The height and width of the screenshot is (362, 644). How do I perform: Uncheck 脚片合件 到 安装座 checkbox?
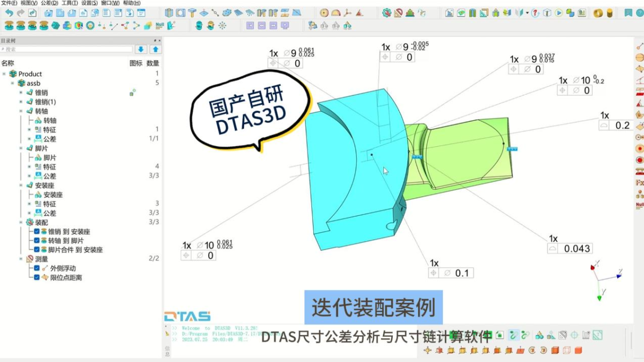(x=36, y=250)
